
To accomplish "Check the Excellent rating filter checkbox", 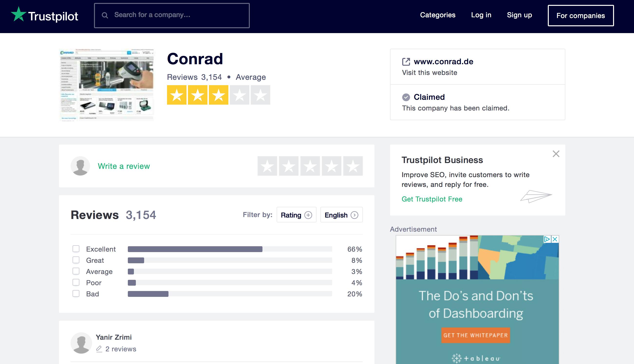I will click(x=76, y=249).
